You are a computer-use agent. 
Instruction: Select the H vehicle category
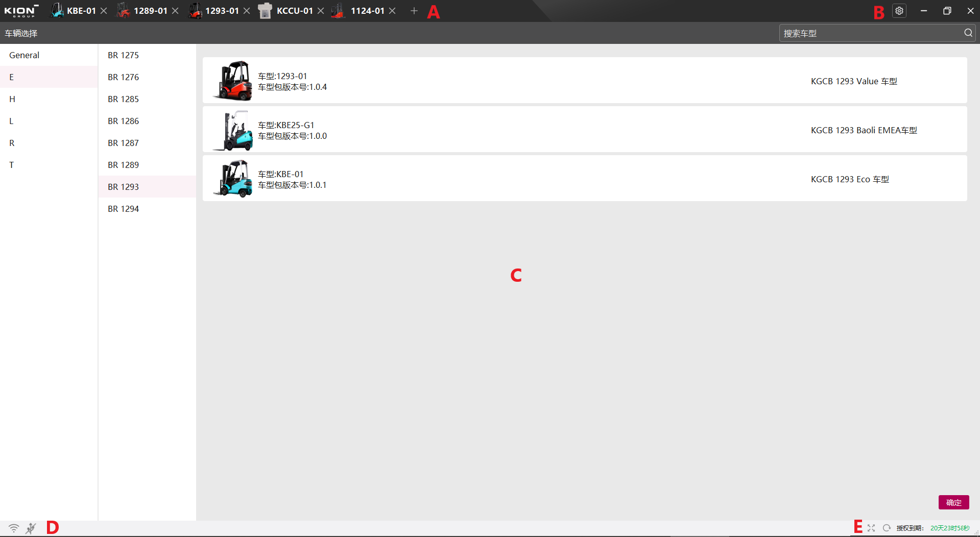pos(12,99)
